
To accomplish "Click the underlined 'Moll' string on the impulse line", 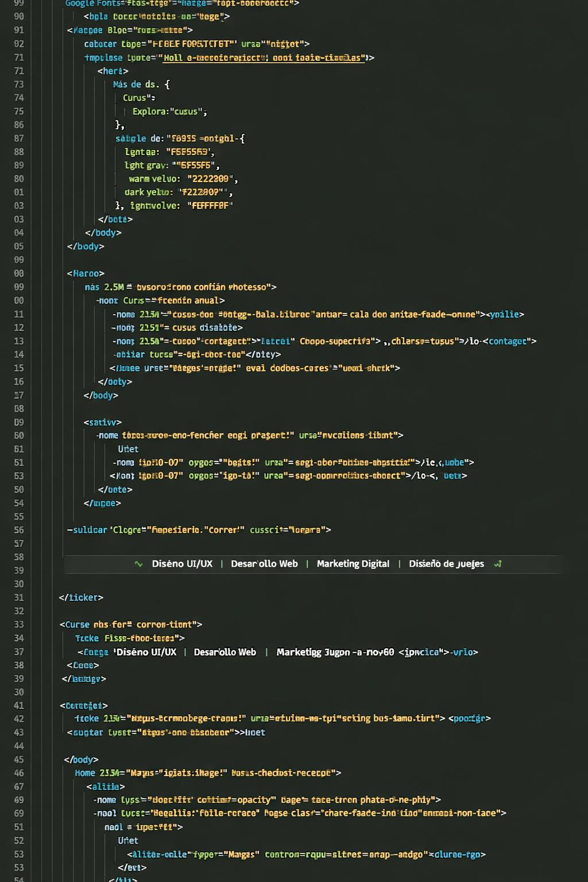I will pos(264,57).
